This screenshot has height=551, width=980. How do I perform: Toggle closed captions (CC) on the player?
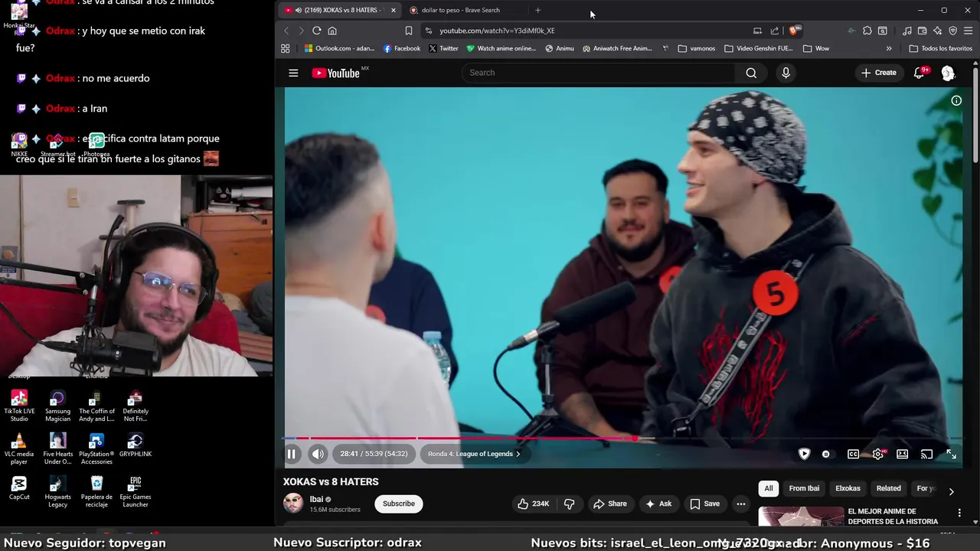pyautogui.click(x=853, y=454)
